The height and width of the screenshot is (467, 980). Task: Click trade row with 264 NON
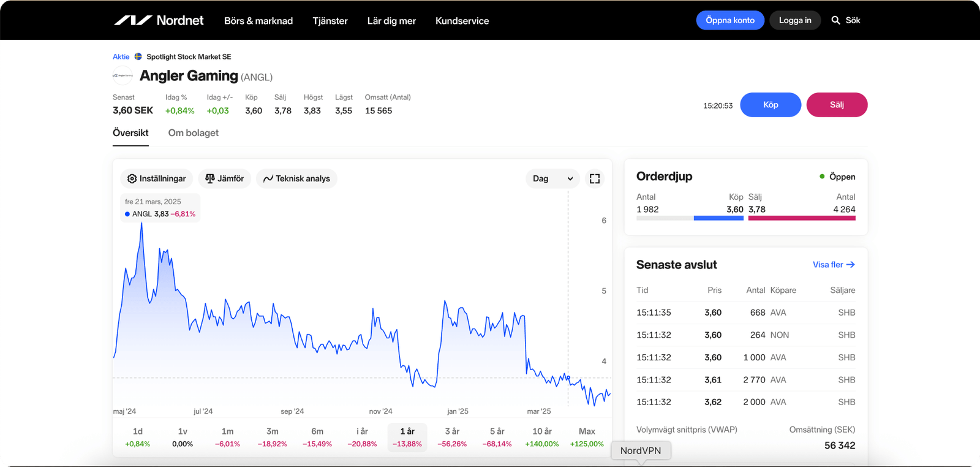tap(745, 335)
